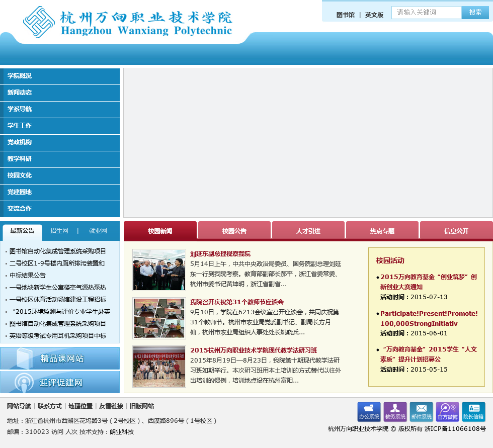Viewport: 493px width, 448px height.
Task: Open the 创业筑梦 contest activity link
Action: pyautogui.click(x=429, y=282)
